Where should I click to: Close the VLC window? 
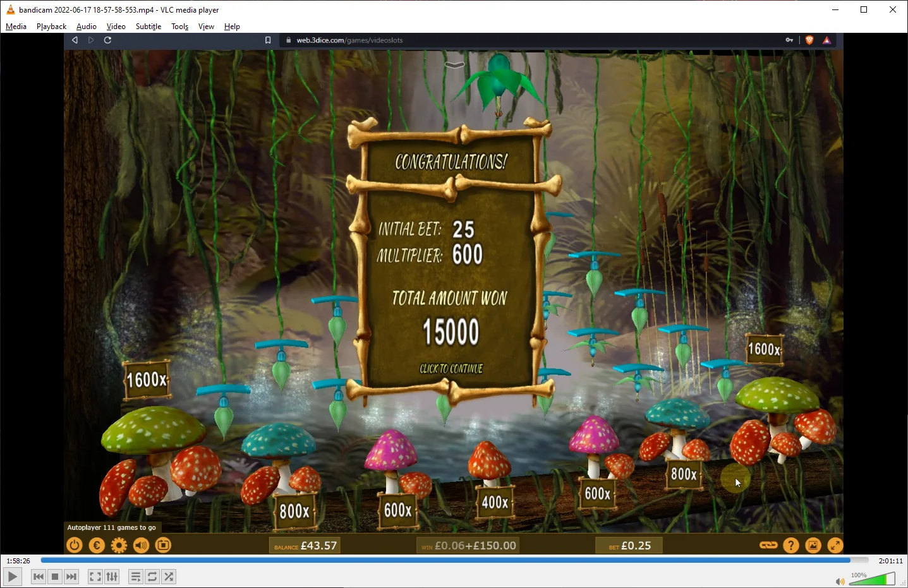[x=893, y=9]
